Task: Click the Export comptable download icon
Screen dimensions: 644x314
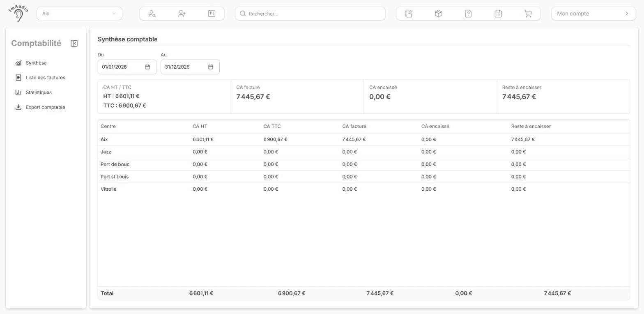Action: 18,107
